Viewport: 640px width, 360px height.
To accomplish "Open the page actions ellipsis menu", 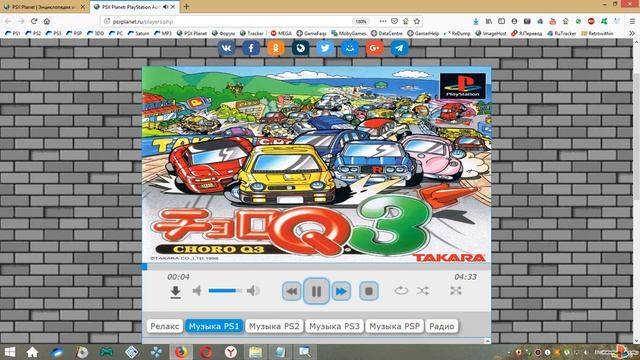I will pos(383,21).
